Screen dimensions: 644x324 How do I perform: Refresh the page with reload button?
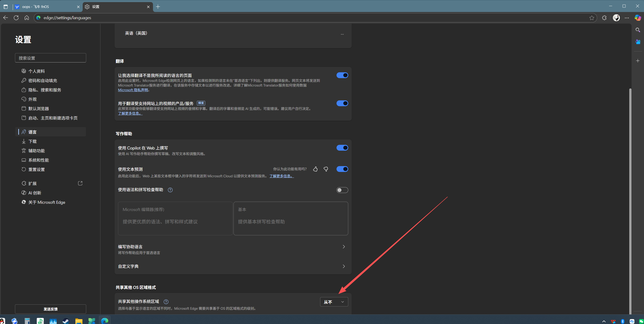coord(16,18)
